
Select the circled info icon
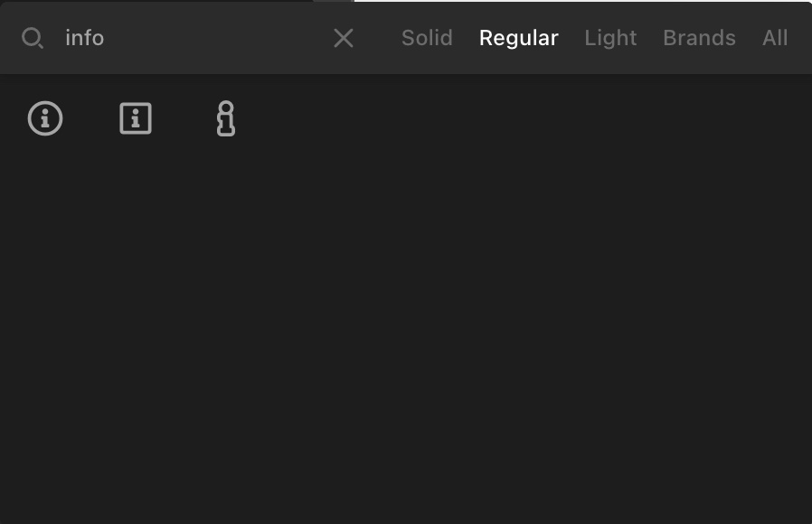[45, 118]
